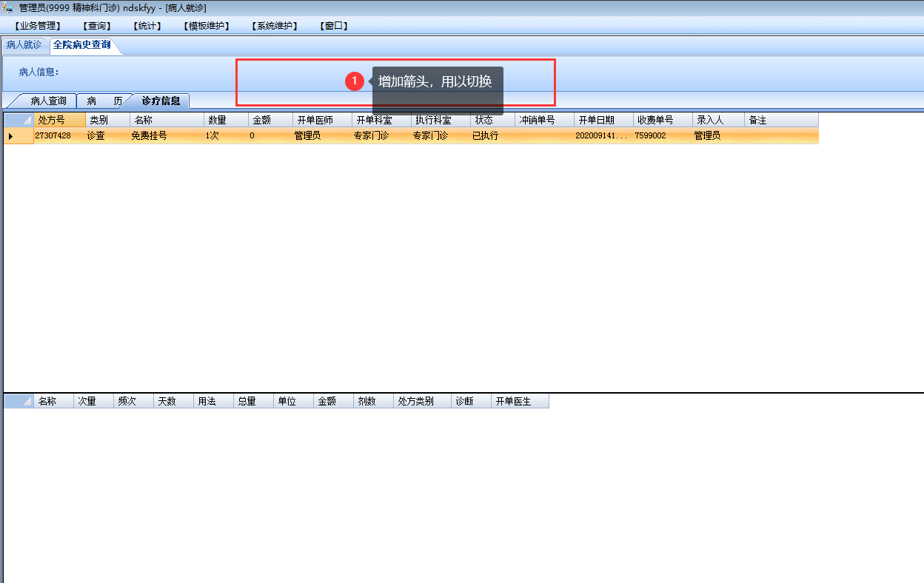Select the 已执行 status cell
Viewport: 924px width, 583px height.
pos(492,136)
